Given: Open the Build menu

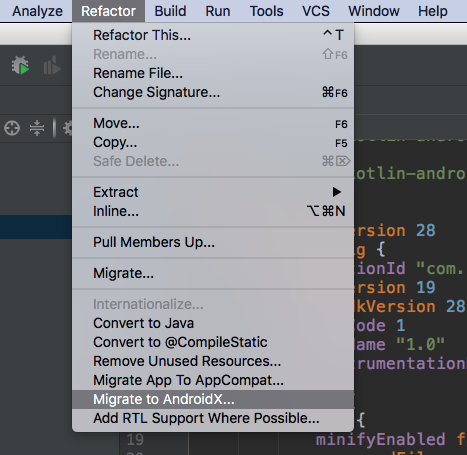Looking at the screenshot, I should pos(170,11).
